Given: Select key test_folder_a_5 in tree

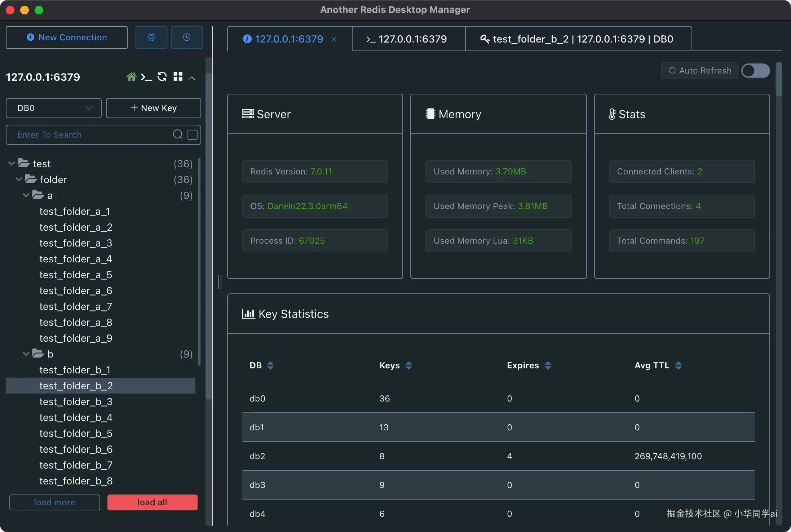Looking at the screenshot, I should pyautogui.click(x=75, y=275).
